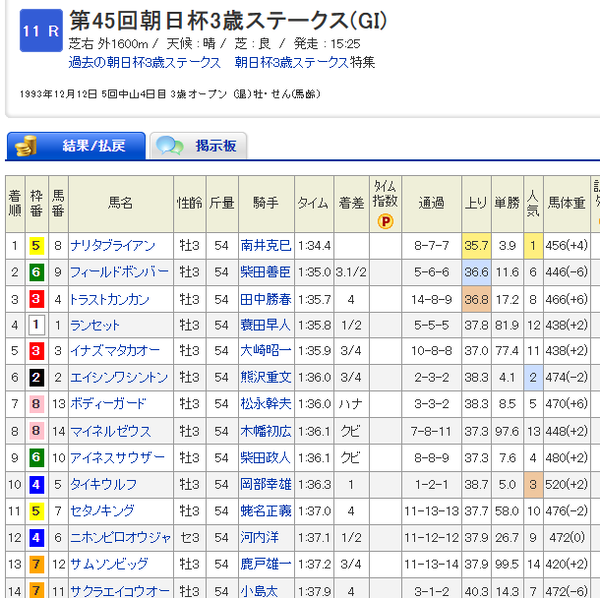Open horse ボディーガード page

(108, 404)
